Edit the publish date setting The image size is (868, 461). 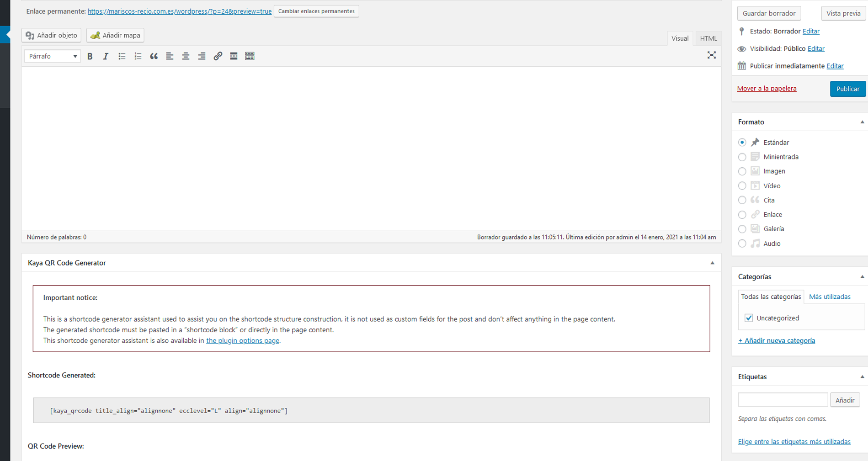coord(835,66)
